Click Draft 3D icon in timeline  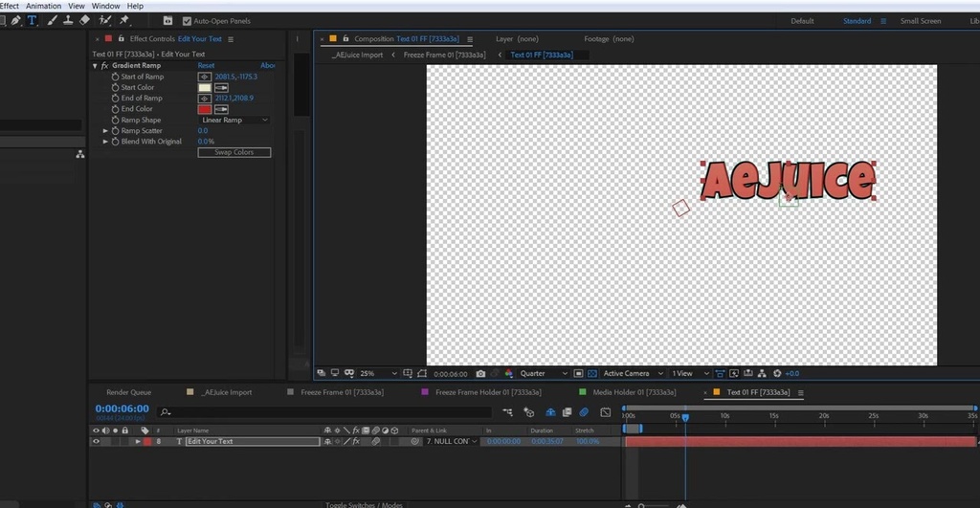[x=528, y=412]
